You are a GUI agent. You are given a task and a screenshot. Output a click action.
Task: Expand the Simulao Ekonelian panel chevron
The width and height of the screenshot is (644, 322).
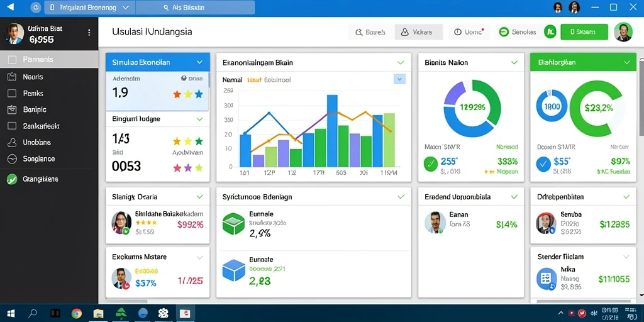tap(199, 62)
